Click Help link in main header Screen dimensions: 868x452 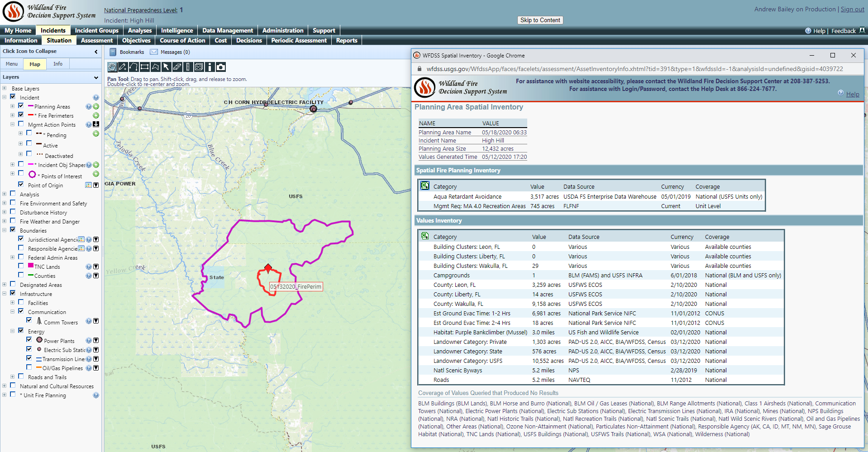coord(819,31)
